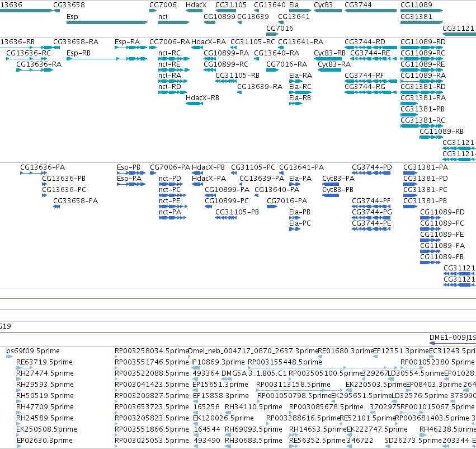
Task: Click the CG11089-RB transcript label
Action: pos(441,132)
